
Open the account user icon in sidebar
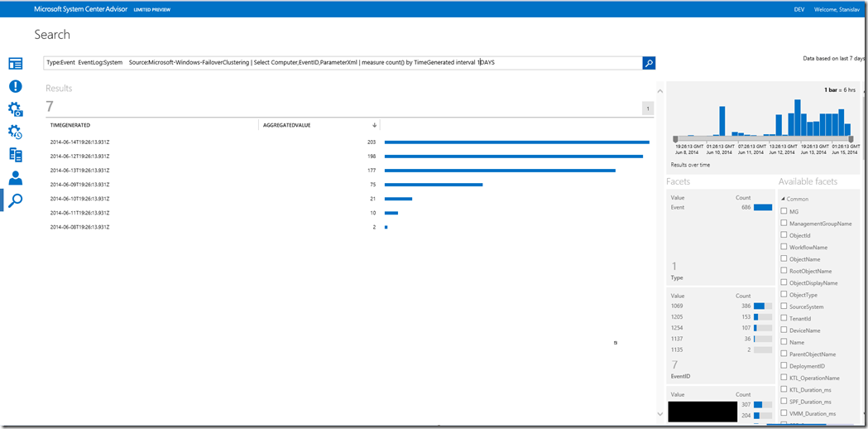click(x=15, y=177)
